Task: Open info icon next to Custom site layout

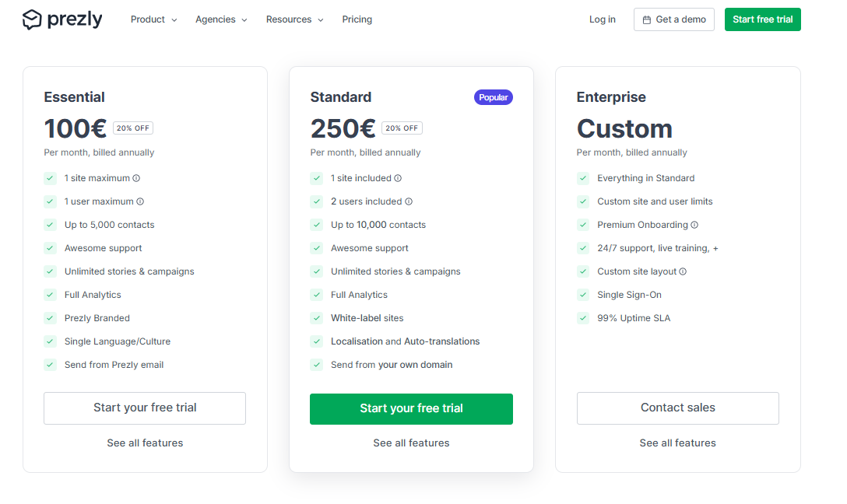Action: [683, 271]
